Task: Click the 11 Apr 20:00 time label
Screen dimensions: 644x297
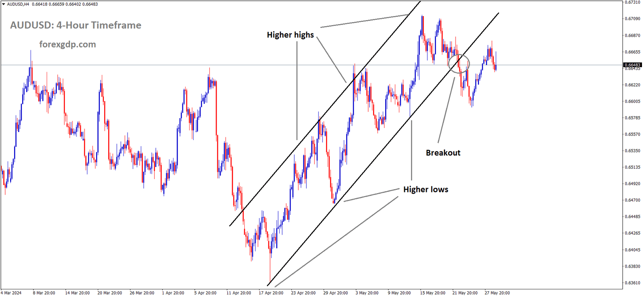Action: [239, 293]
